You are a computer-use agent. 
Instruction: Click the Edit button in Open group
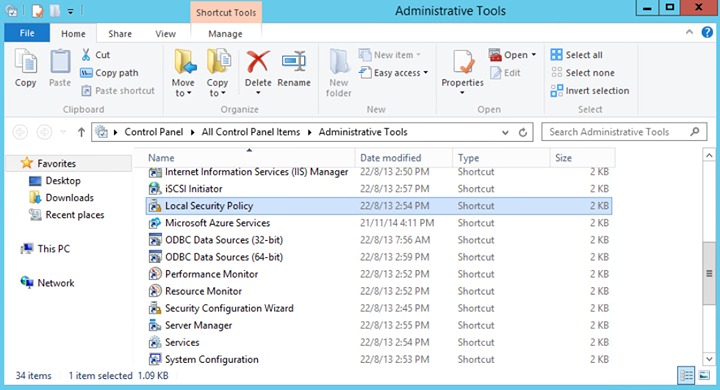(506, 73)
